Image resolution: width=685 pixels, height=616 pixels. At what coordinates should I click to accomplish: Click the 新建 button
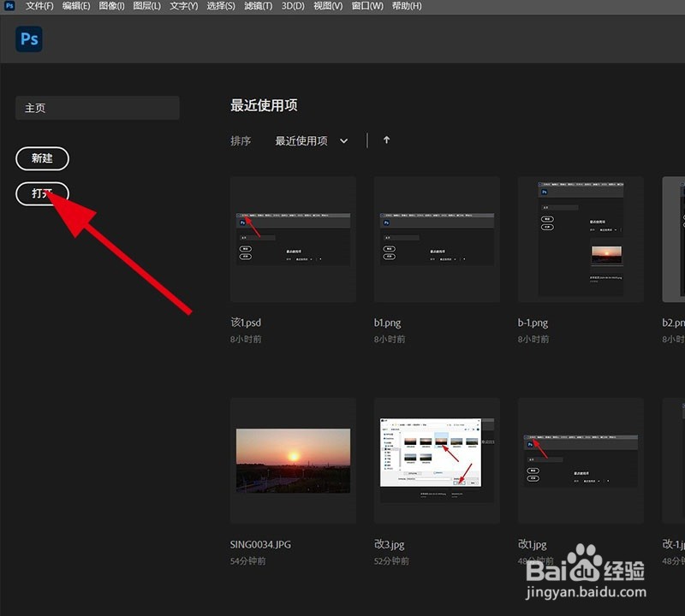coord(42,158)
